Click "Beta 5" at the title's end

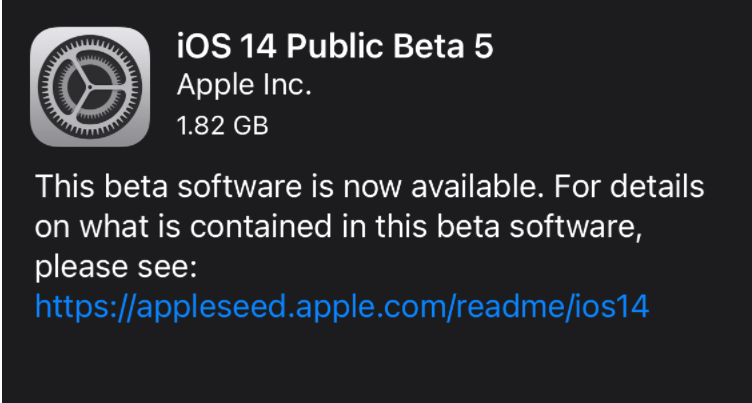444,46
